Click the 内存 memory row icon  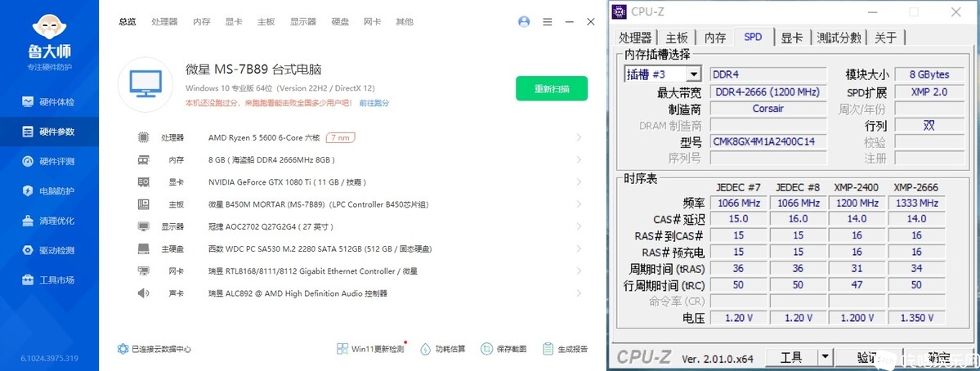click(x=143, y=160)
